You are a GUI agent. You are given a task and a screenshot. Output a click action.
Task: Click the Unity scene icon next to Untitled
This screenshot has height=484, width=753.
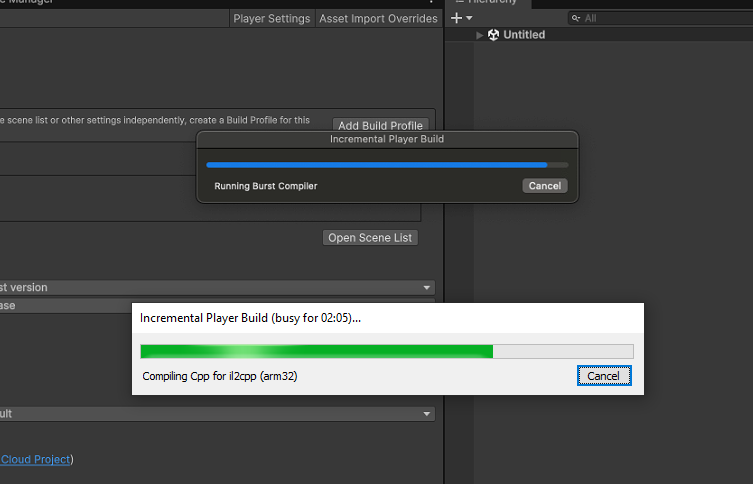493,35
